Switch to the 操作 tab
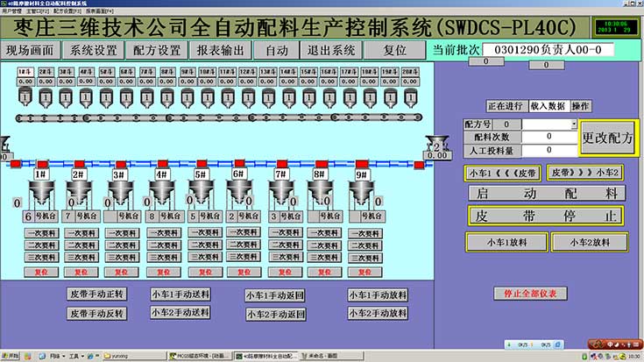 pyautogui.click(x=580, y=105)
